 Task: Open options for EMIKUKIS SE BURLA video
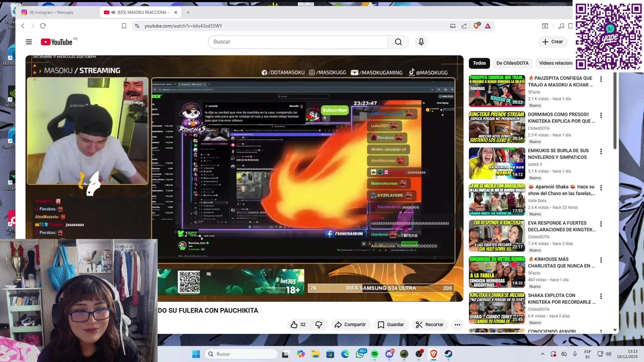[x=601, y=151]
